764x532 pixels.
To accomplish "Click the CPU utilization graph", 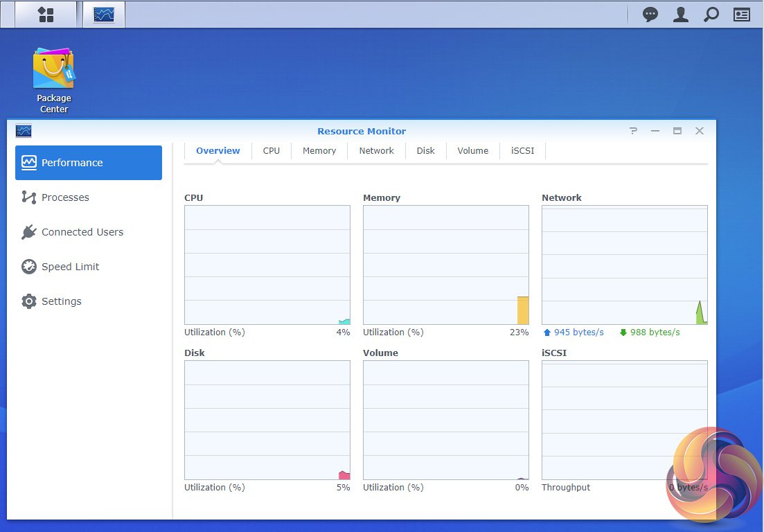I will point(267,265).
